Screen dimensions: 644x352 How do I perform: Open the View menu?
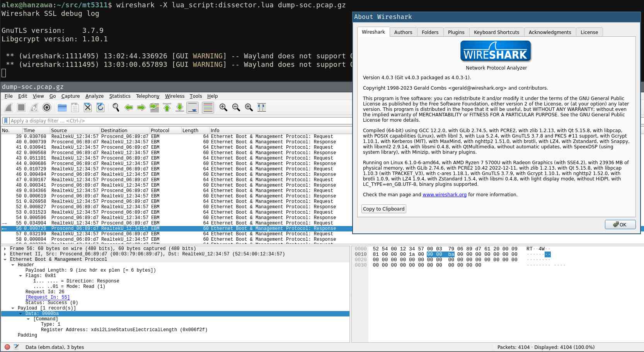[38, 96]
